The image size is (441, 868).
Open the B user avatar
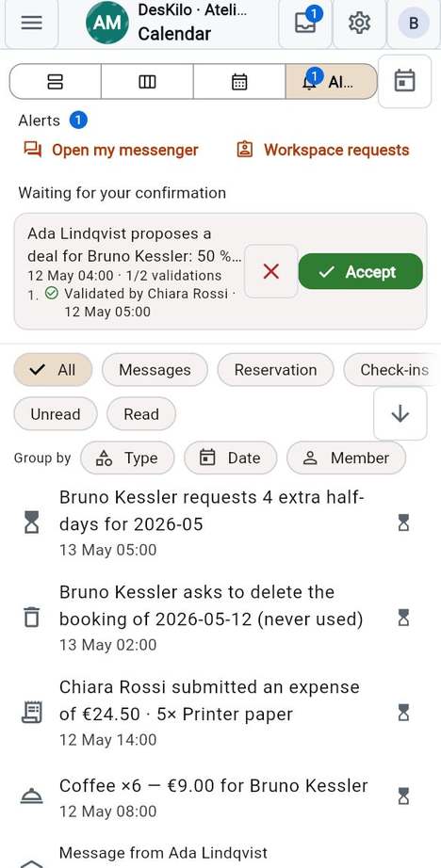click(x=414, y=23)
